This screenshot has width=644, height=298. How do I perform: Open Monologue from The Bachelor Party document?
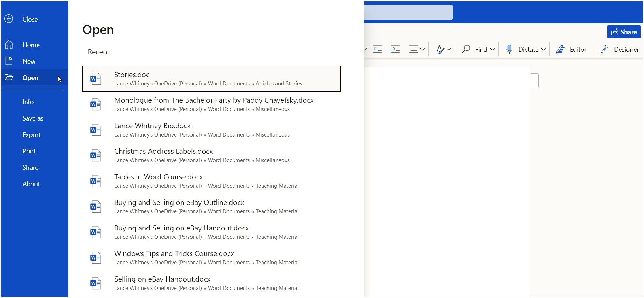(212, 104)
